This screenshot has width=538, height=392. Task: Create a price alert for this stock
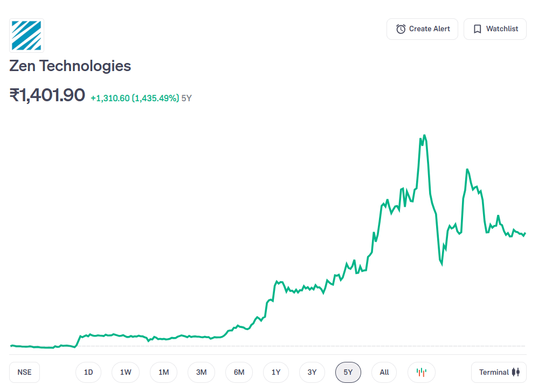pos(422,29)
